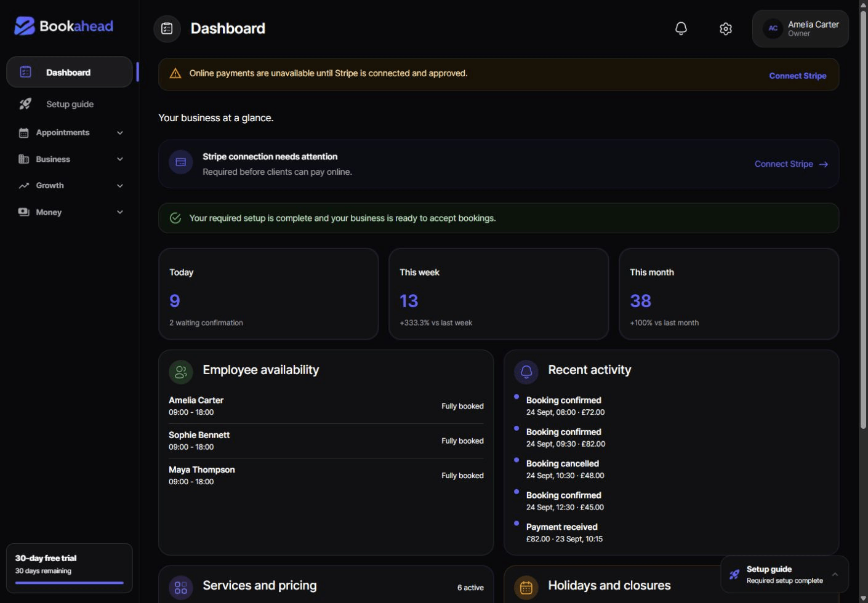Image resolution: width=868 pixels, height=603 pixels.
Task: Click the card icon in Stripe attention card
Action: tap(181, 162)
